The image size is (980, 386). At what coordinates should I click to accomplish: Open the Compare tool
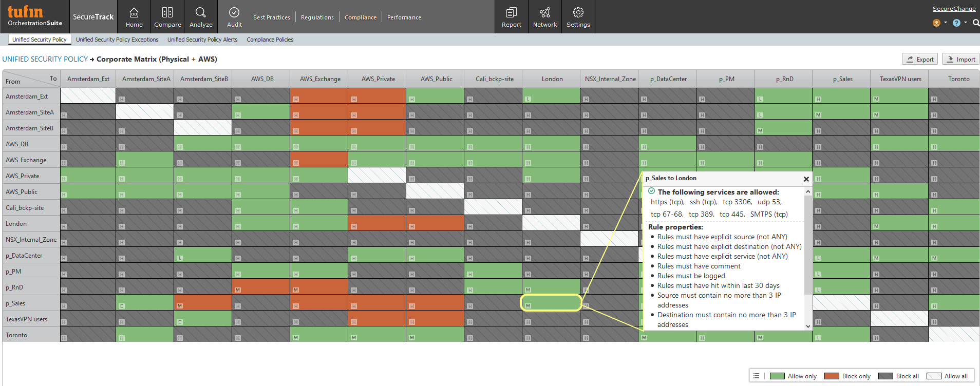click(x=167, y=17)
